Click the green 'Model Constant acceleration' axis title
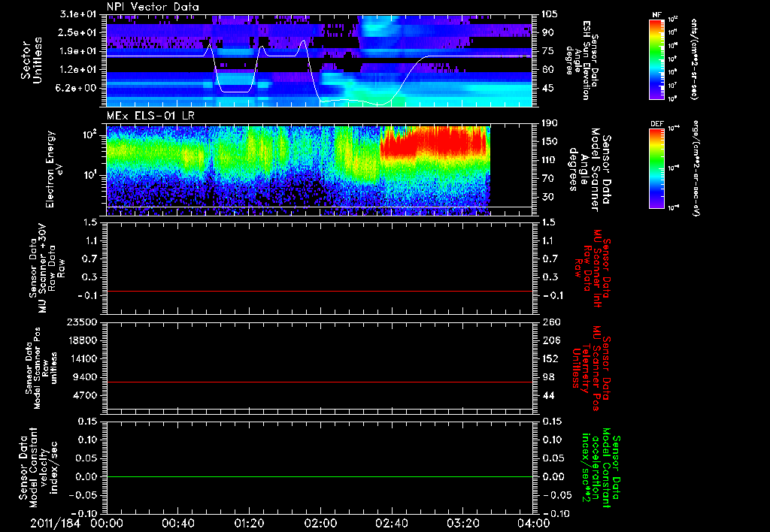This screenshot has width=770, height=532. (x=601, y=467)
